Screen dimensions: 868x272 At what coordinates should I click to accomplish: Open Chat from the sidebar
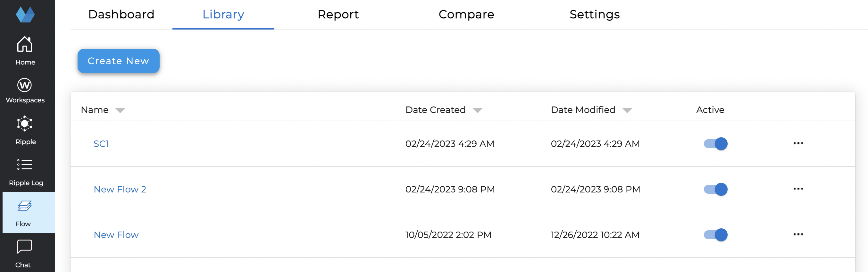tap(25, 253)
